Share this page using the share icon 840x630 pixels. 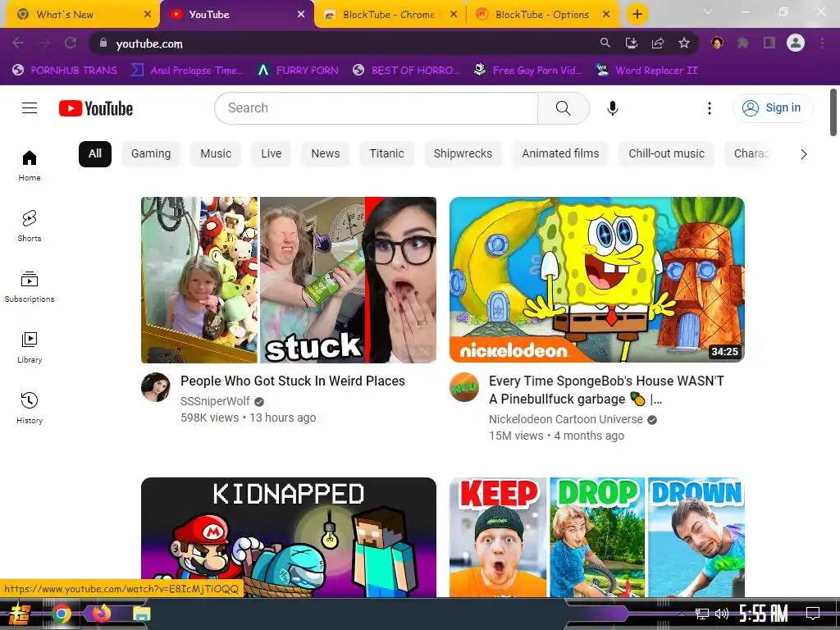click(x=658, y=43)
